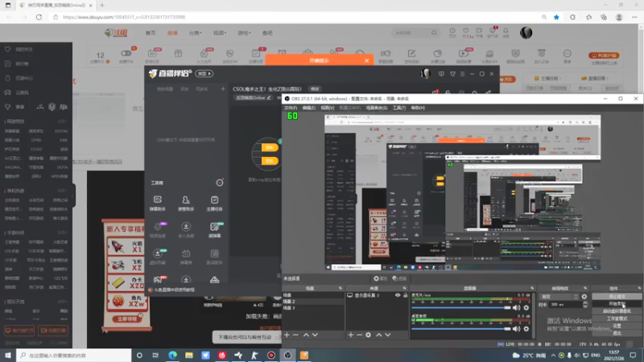This screenshot has height=362, width=644.
Task: Move selected scene up in Scenes panel
Action: click(x=306, y=335)
